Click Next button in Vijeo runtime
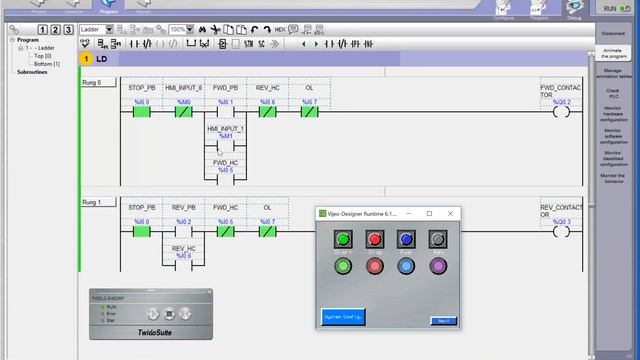This screenshot has height=360, width=640. pos(444,321)
